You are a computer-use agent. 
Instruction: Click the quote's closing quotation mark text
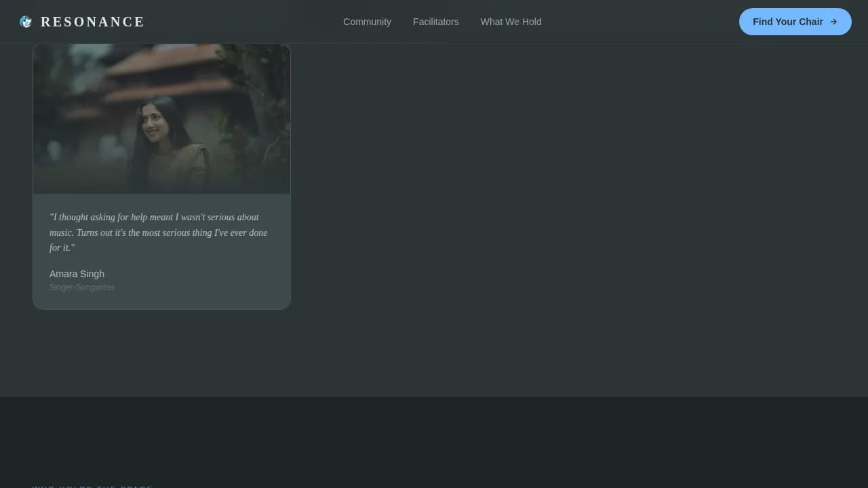(x=75, y=247)
